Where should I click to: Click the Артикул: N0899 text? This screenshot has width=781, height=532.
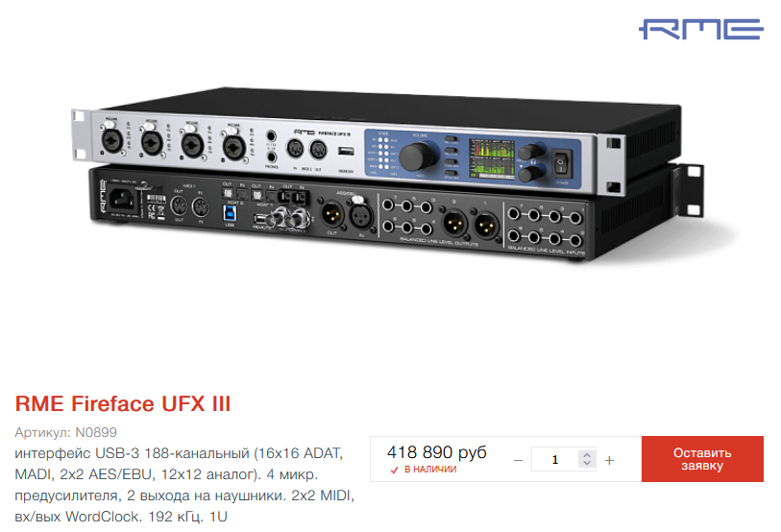[65, 432]
